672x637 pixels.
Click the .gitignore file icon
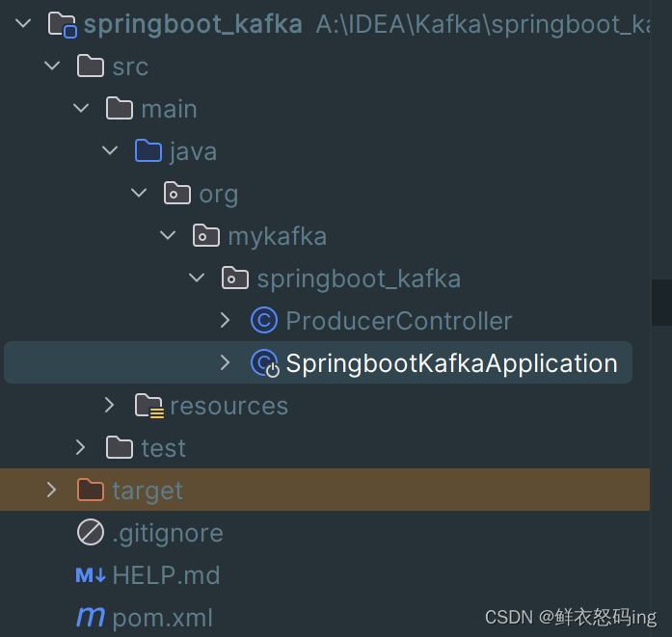(x=91, y=533)
